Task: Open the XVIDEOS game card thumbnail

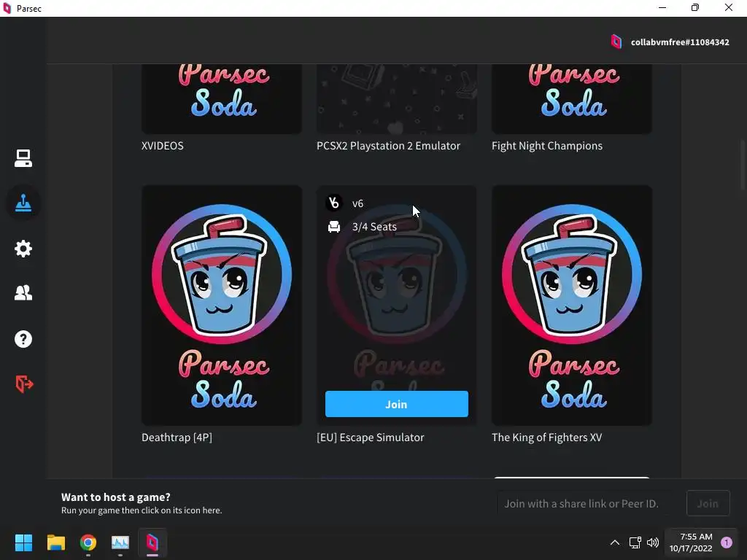Action: point(222,99)
